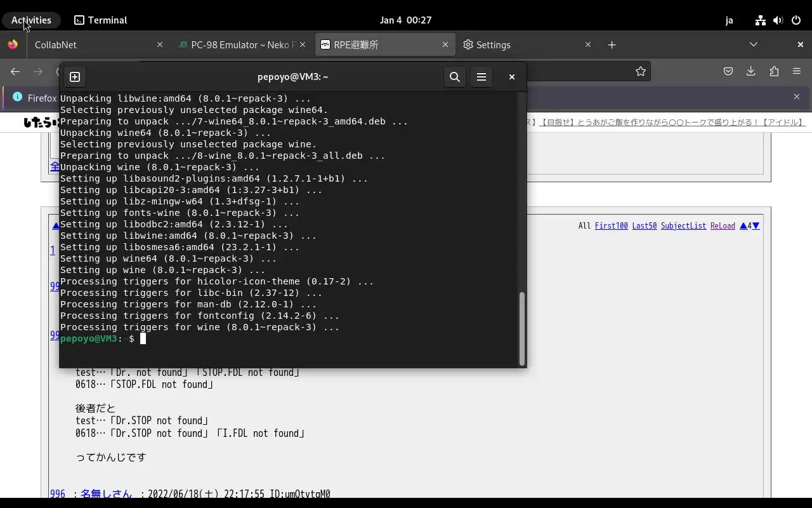Open the First100 link
This screenshot has height=508, width=812.
(x=611, y=226)
